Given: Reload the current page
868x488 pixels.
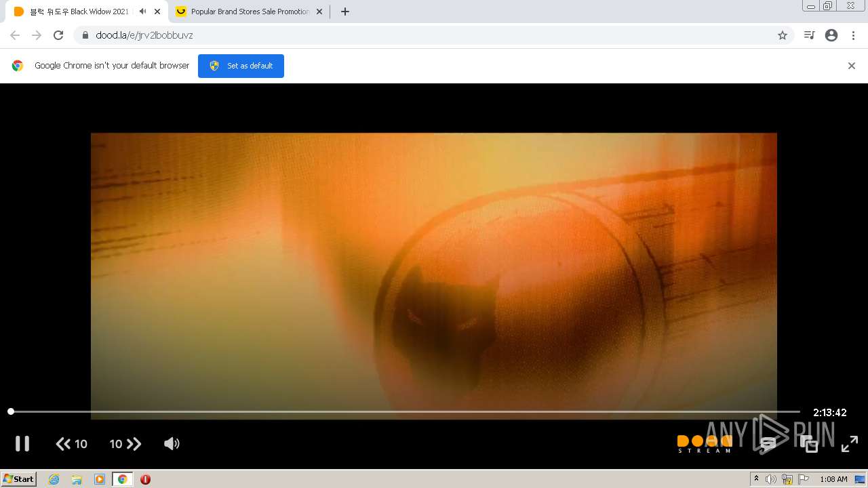Looking at the screenshot, I should [x=58, y=35].
